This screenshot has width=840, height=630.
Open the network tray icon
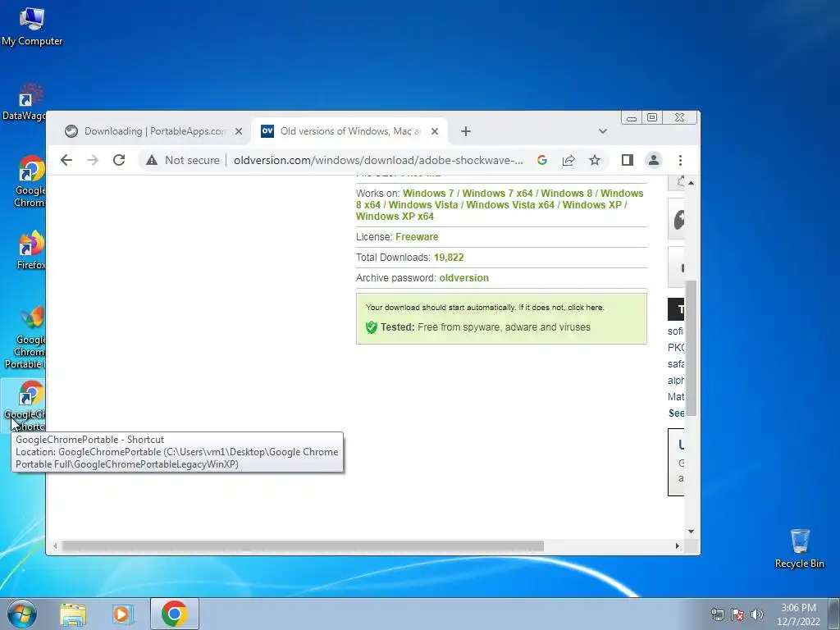pyautogui.click(x=717, y=614)
